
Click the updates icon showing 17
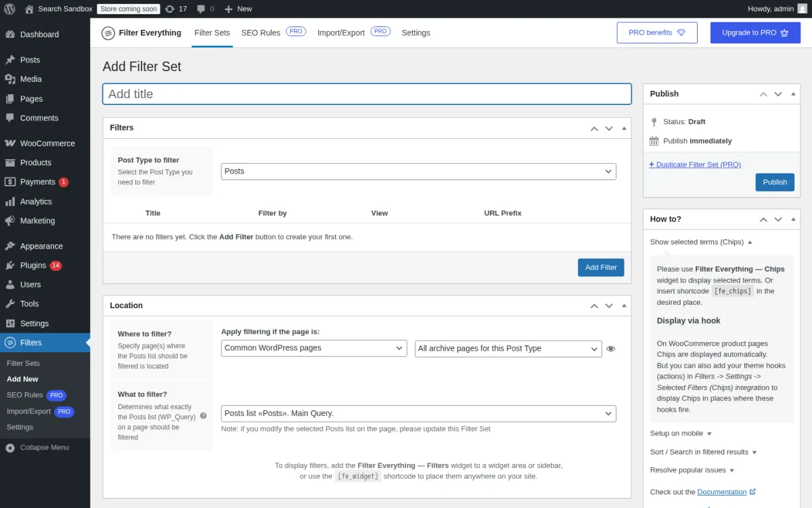coord(169,9)
